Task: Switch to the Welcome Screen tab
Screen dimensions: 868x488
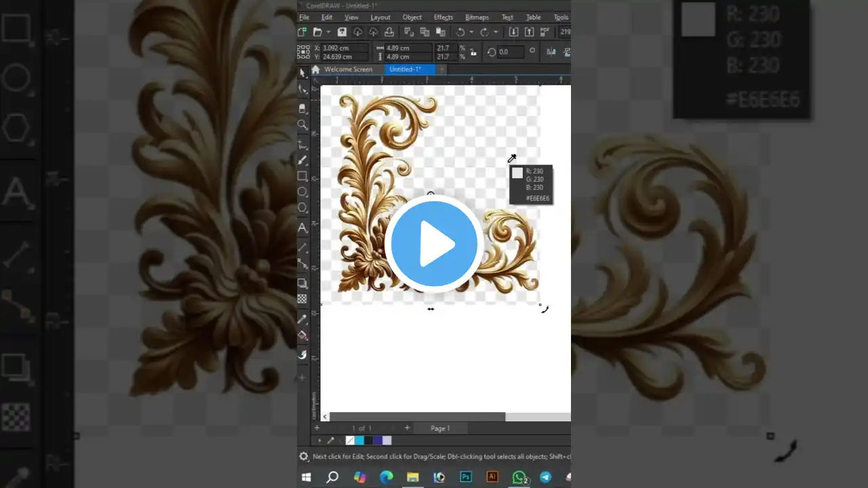Action: click(x=349, y=69)
